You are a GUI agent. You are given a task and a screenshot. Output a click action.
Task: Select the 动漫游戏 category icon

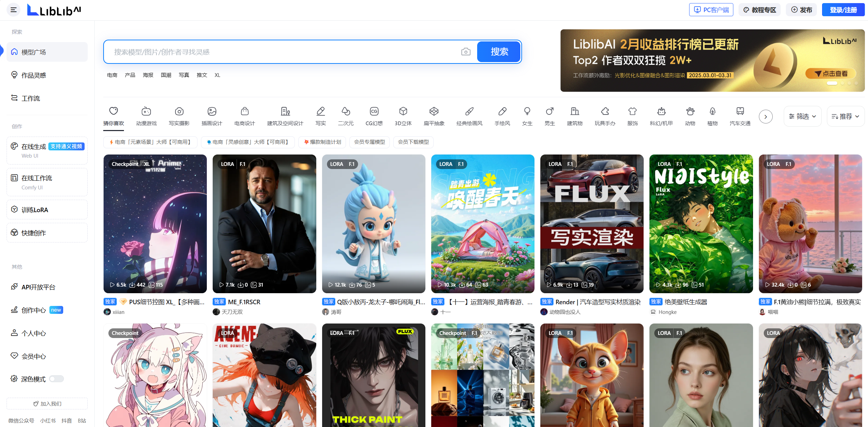click(146, 116)
